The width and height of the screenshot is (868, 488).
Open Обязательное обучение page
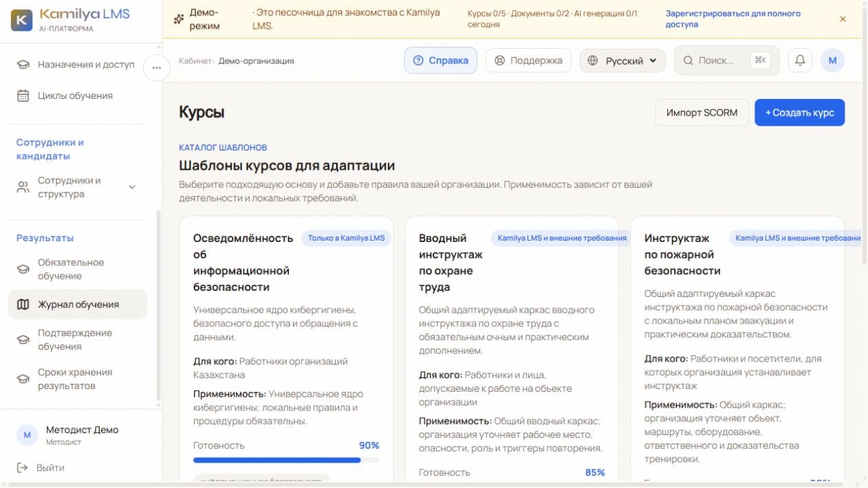pyautogui.click(x=78, y=269)
